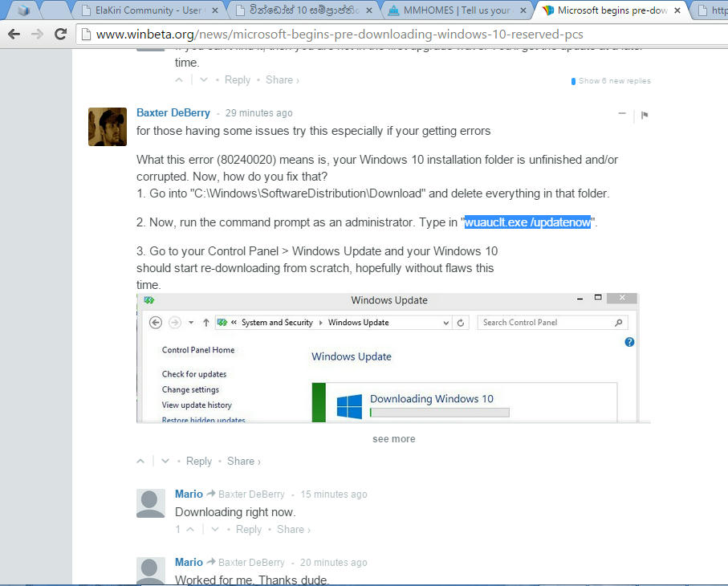This screenshot has width=728, height=586.
Task: Close the ElaKiri Community tab
Action: pos(215,10)
